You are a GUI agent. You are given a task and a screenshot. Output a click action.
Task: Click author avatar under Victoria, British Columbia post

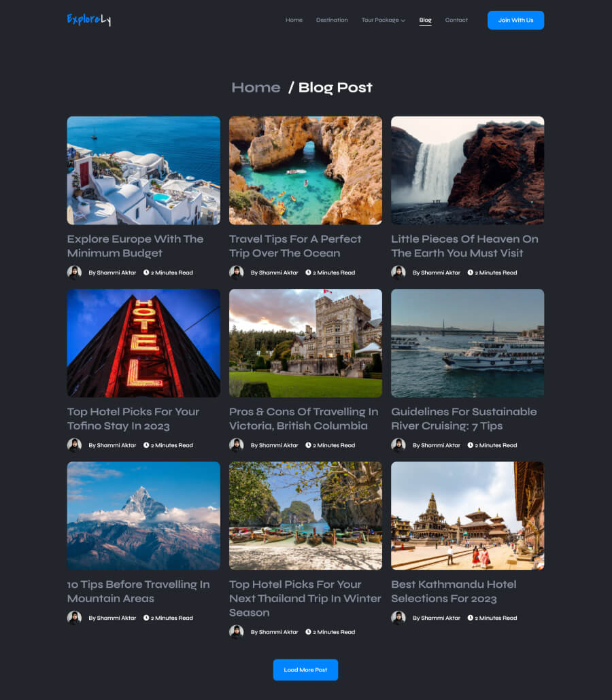tap(237, 445)
